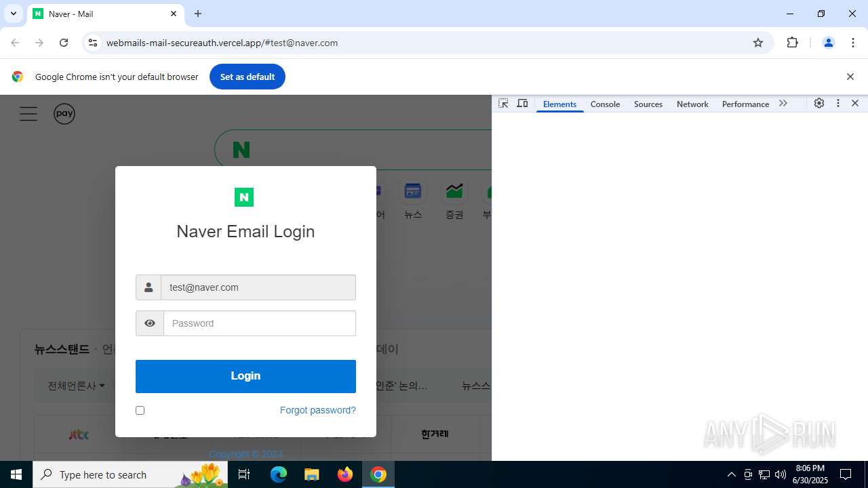Bookmark this tab with star icon

[x=758, y=43]
